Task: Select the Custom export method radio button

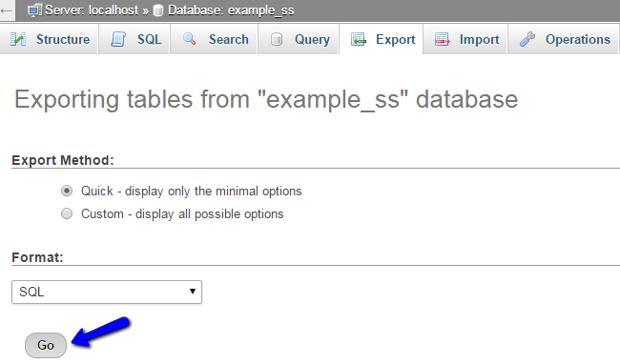Action: click(x=67, y=213)
